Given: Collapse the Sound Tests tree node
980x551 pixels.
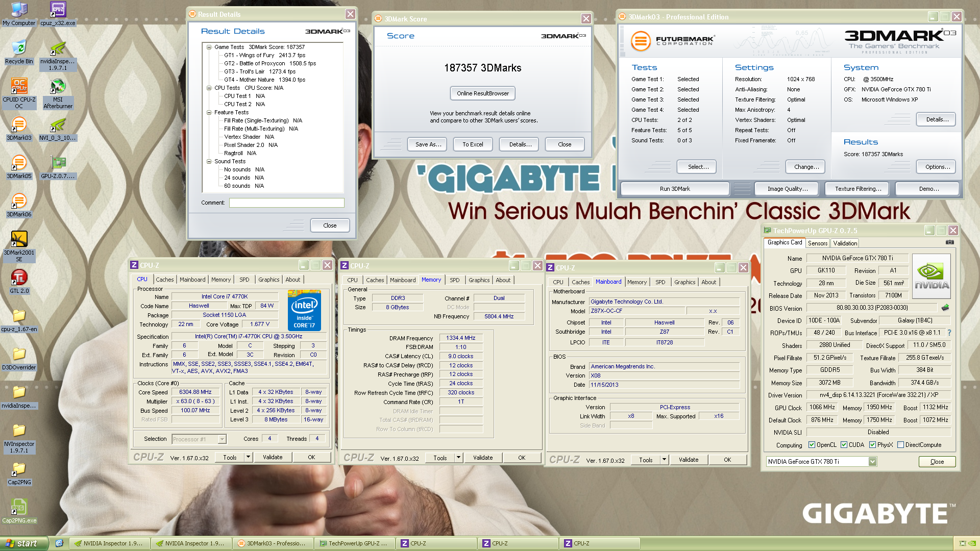Looking at the screenshot, I should coord(209,161).
